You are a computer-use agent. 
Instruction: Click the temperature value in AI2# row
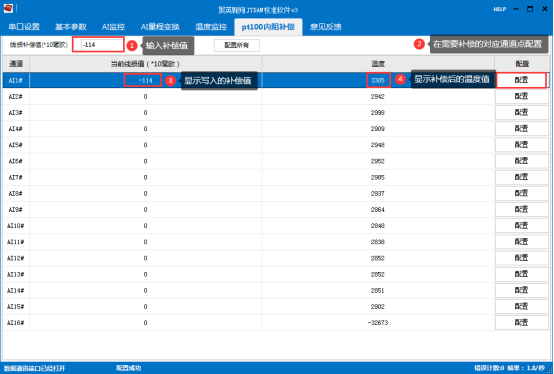click(378, 96)
